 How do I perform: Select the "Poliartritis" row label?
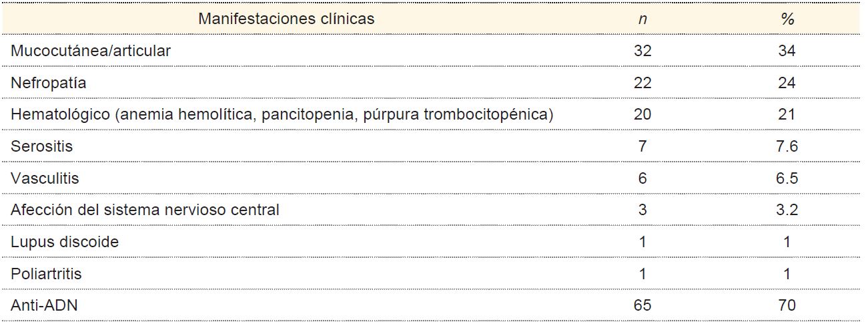46,274
